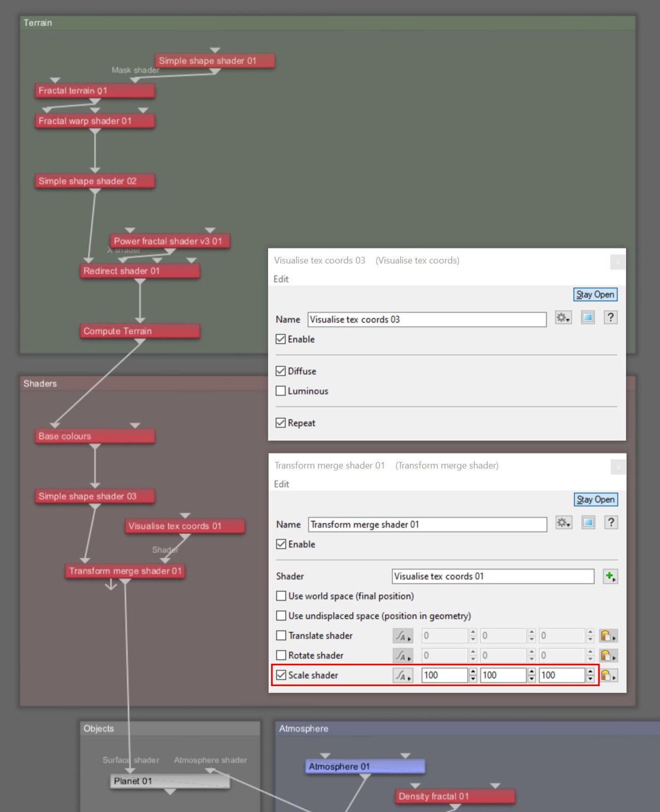Click animation button for Rotate shader
Image resolution: width=660 pixels, height=812 pixels.
click(x=403, y=656)
